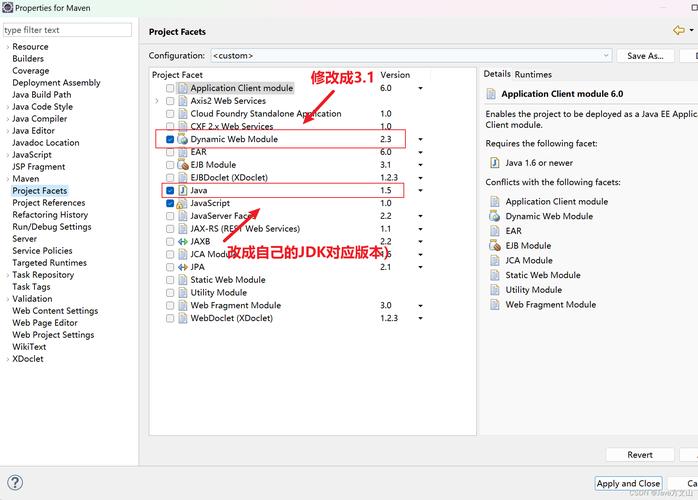698x500 pixels.
Task: Select Deployment Assembly in sidebar
Action: (56, 82)
